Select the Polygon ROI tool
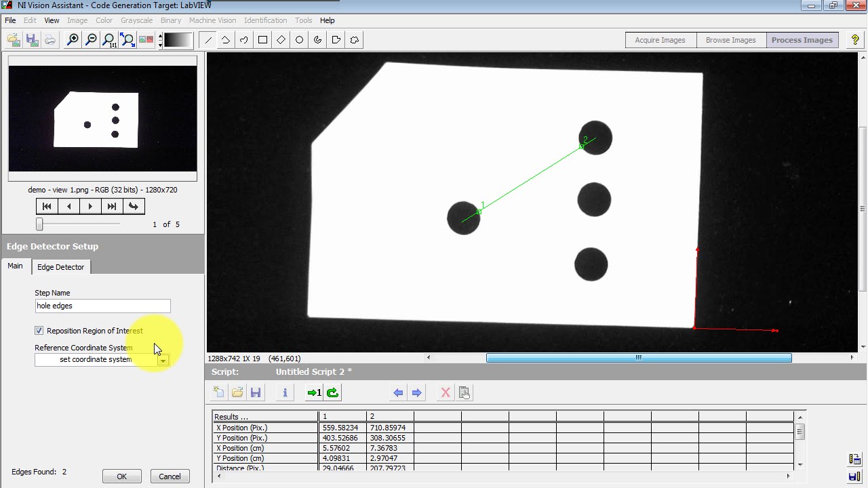The height and width of the screenshot is (488, 868). [x=336, y=40]
